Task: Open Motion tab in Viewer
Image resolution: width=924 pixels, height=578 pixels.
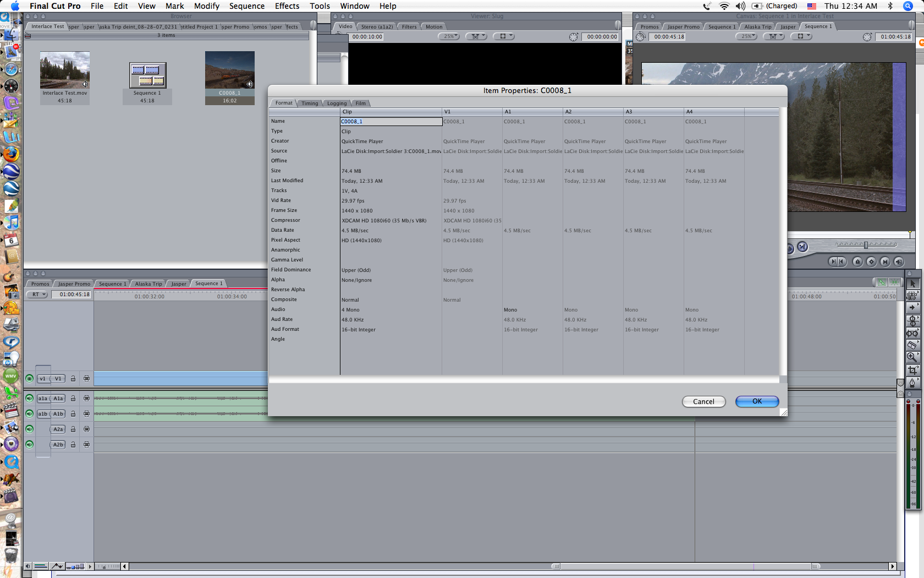Action: tap(434, 26)
